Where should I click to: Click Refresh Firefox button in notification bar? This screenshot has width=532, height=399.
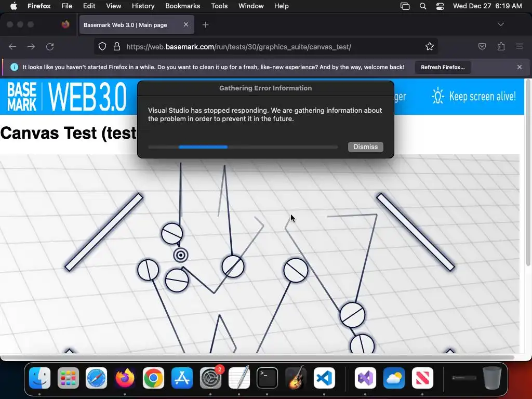[443, 67]
